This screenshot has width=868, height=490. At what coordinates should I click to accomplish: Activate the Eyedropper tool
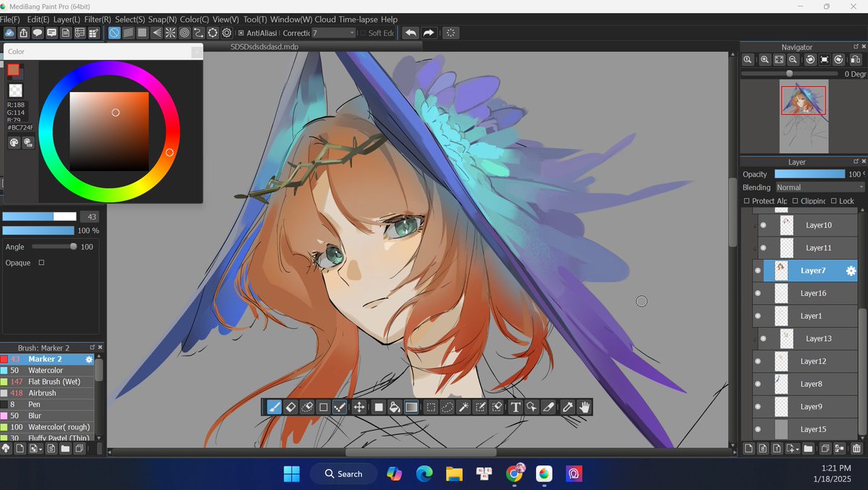(x=568, y=407)
